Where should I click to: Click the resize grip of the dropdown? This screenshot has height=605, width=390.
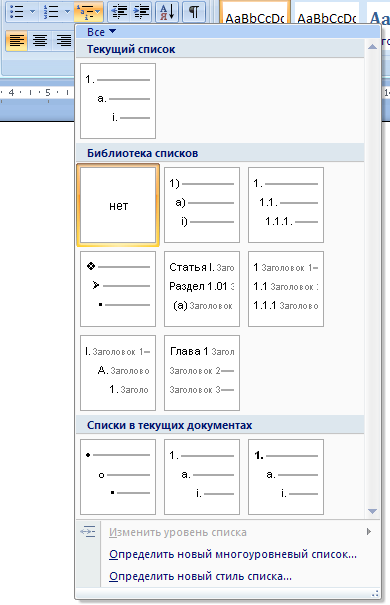point(375,593)
